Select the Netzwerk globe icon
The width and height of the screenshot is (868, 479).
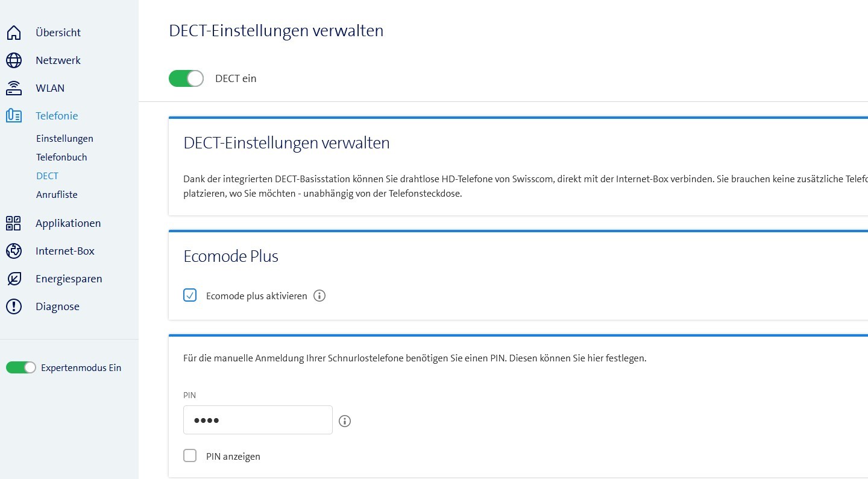coord(14,60)
